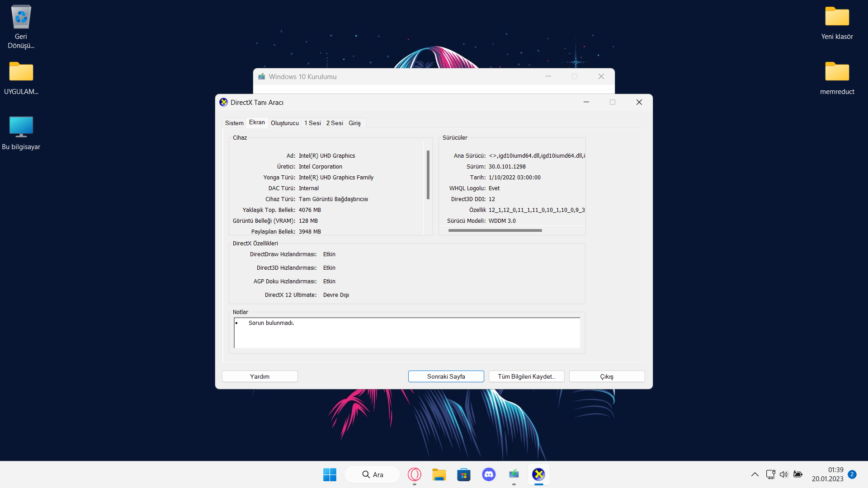Screen dimensions: 868x488
Task: Open notification badge showing 2
Action: click(x=852, y=474)
